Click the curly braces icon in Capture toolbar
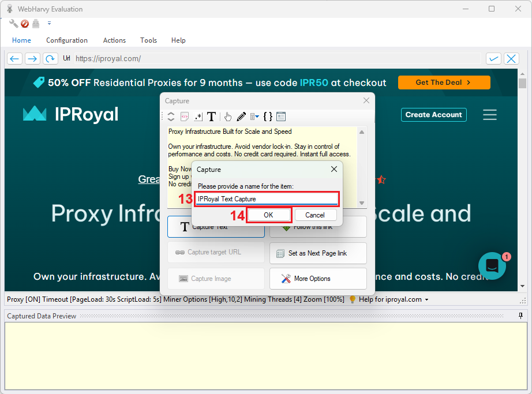The image size is (532, 394). (x=268, y=117)
